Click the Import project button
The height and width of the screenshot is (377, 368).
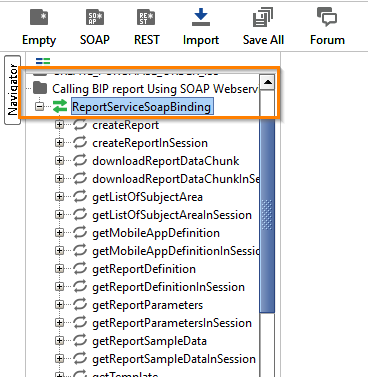tap(201, 27)
